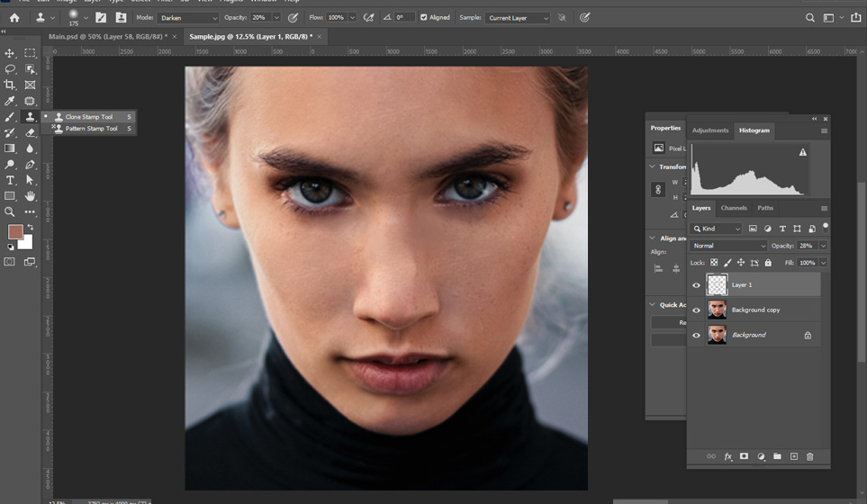Add a layer mask from Layers panel footer
867x504 pixels.
pos(745,456)
